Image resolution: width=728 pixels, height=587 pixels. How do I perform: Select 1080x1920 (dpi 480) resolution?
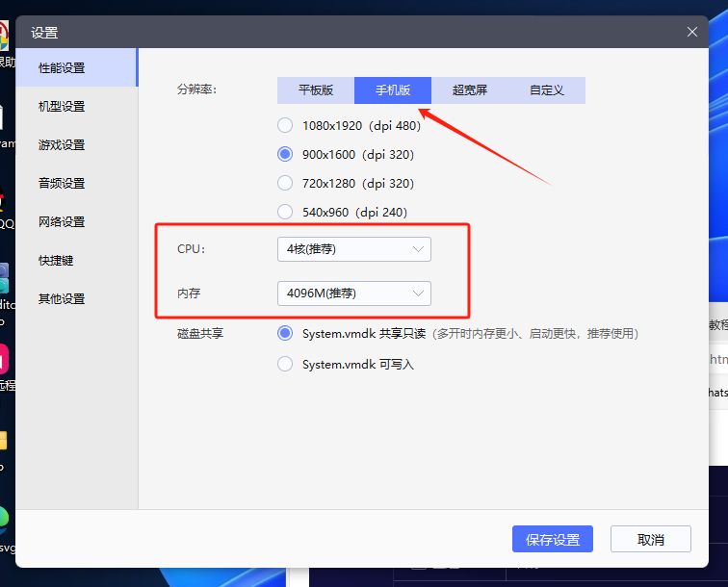[285, 125]
